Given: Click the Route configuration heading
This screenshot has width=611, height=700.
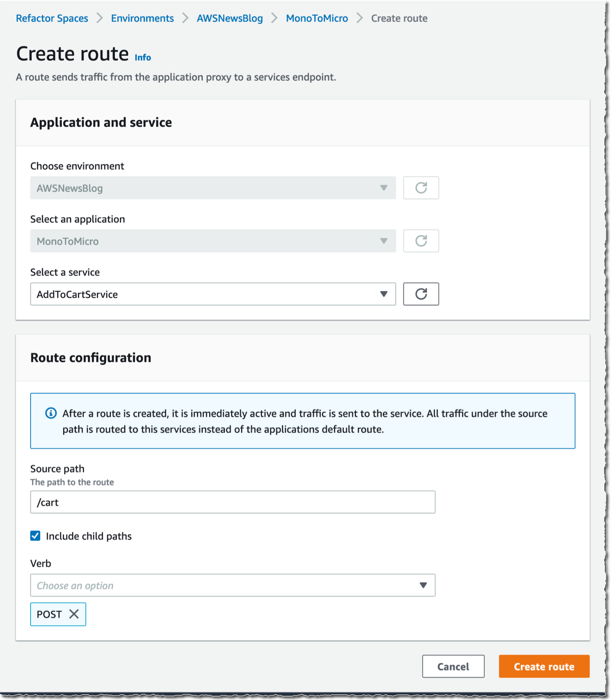Looking at the screenshot, I should (91, 358).
